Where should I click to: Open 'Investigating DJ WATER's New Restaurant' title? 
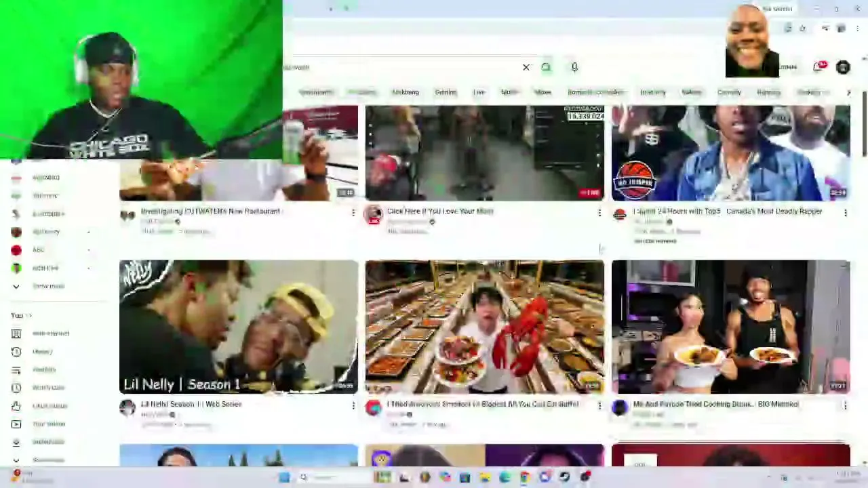click(x=210, y=211)
